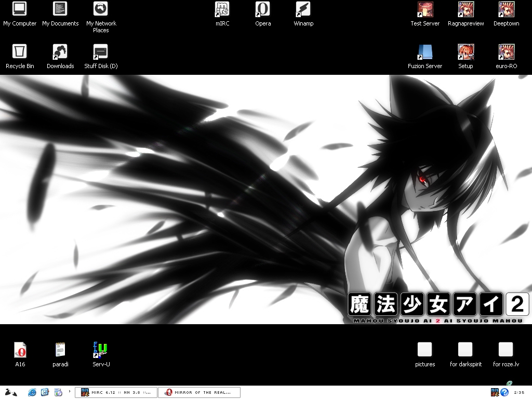Select the Deeptown shortcut icon
The height and width of the screenshot is (399, 532).
[506, 9]
